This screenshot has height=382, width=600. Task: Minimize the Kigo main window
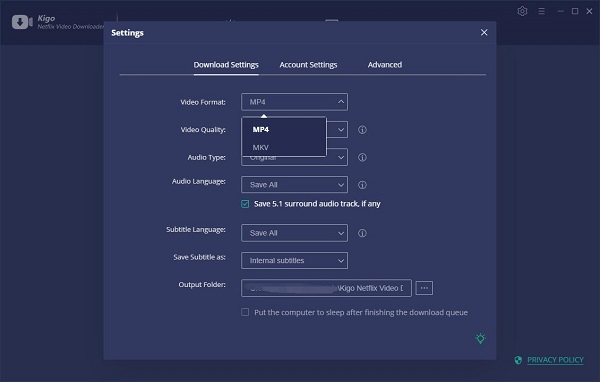560,11
